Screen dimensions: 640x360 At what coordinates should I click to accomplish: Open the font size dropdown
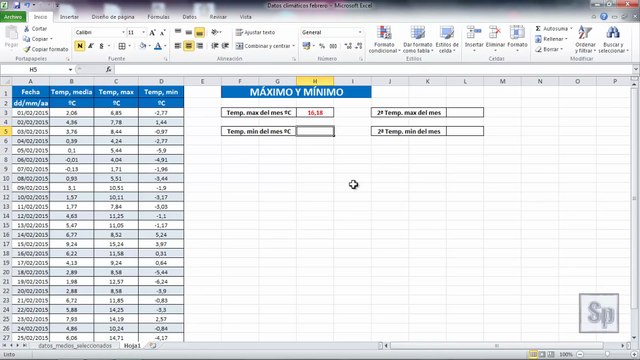pyautogui.click(x=143, y=32)
